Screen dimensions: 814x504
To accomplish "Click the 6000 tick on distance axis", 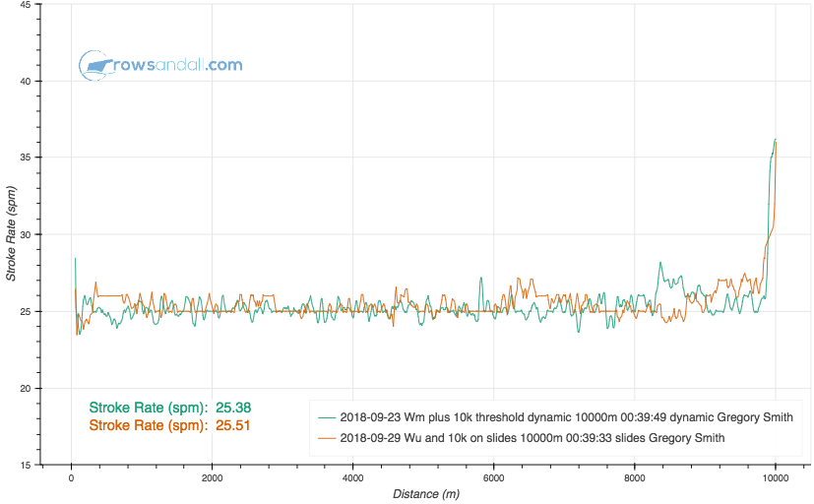I will (493, 477).
